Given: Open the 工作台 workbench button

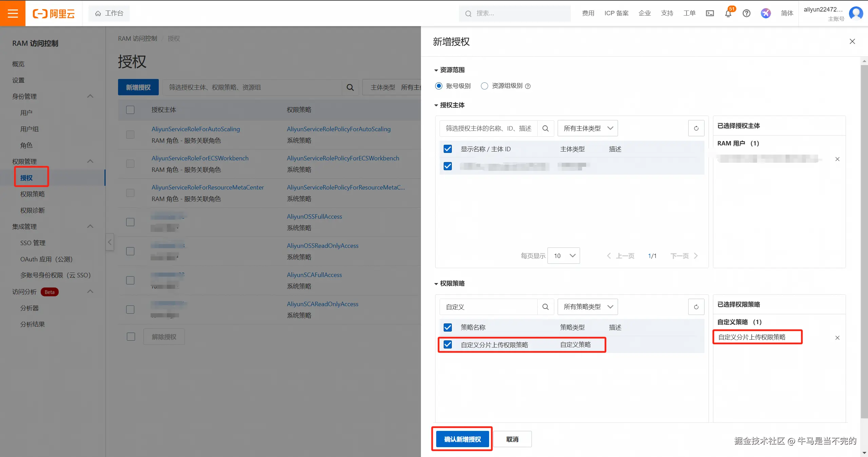Looking at the screenshot, I should 109,13.
